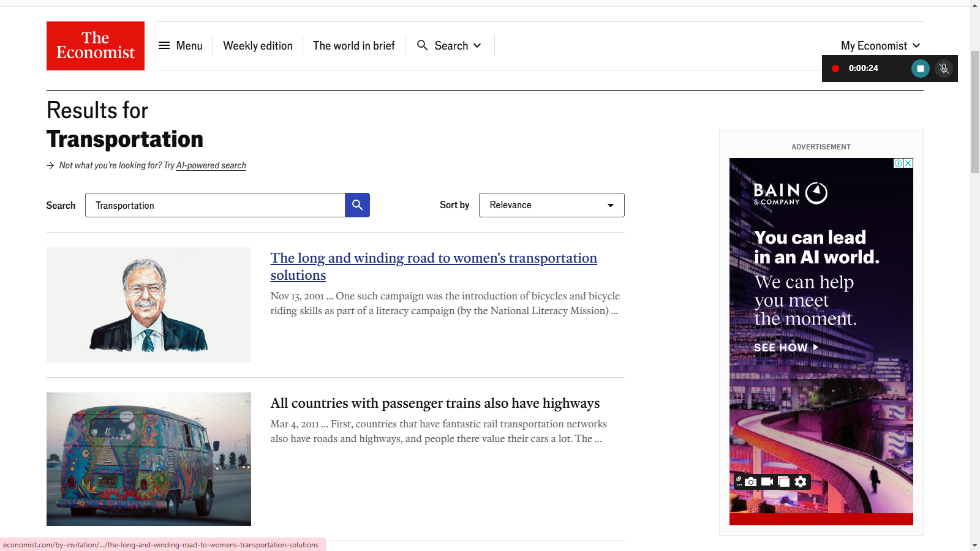Expand My Economist menu
Screen dimensions: 980x551
coord(880,46)
